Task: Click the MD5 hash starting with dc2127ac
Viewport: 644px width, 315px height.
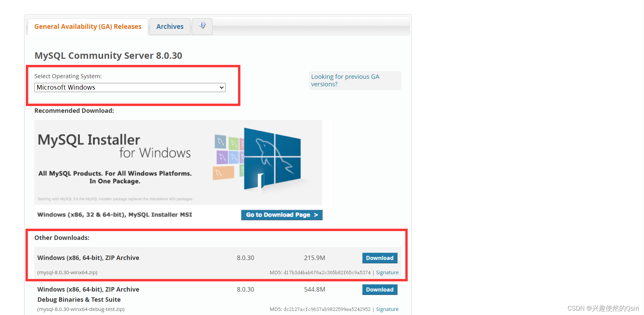Action: (x=327, y=309)
